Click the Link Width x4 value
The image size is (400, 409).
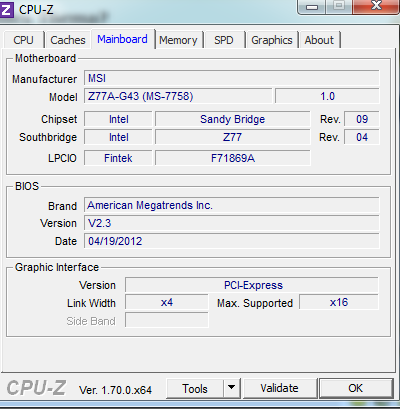[x=167, y=302]
